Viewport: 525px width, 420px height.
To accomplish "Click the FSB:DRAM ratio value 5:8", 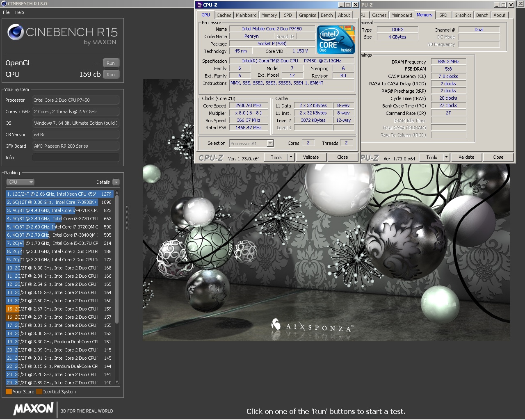I will [448, 69].
